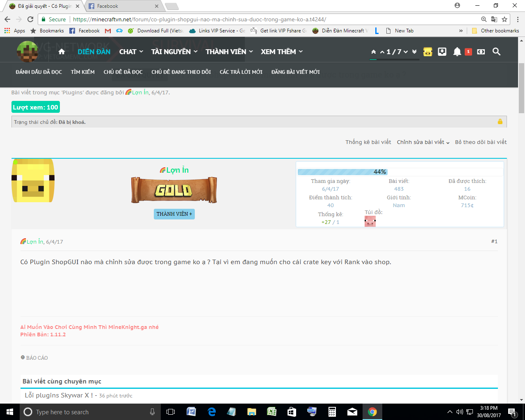
Task: Jump to first page with double-up chevron
Action: point(373,52)
